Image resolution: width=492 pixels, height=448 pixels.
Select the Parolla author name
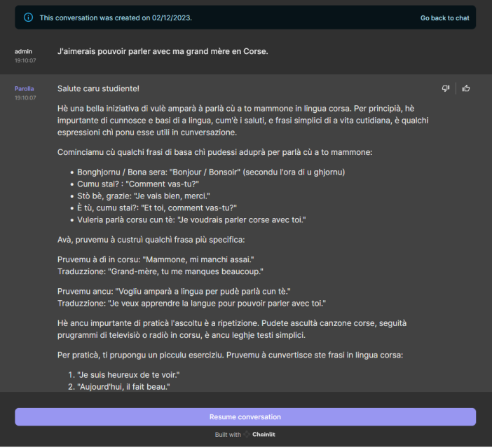[24, 88]
